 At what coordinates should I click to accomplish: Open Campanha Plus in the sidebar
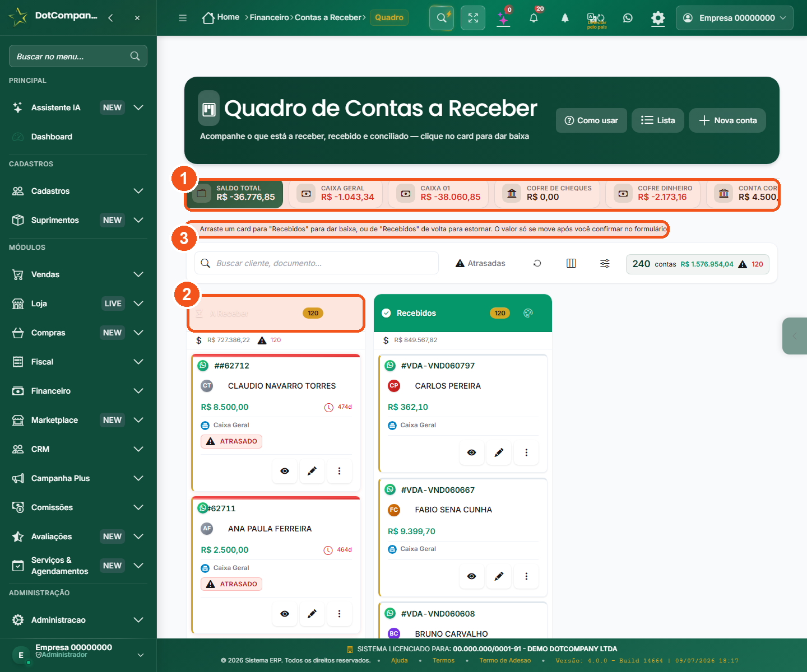pos(78,478)
